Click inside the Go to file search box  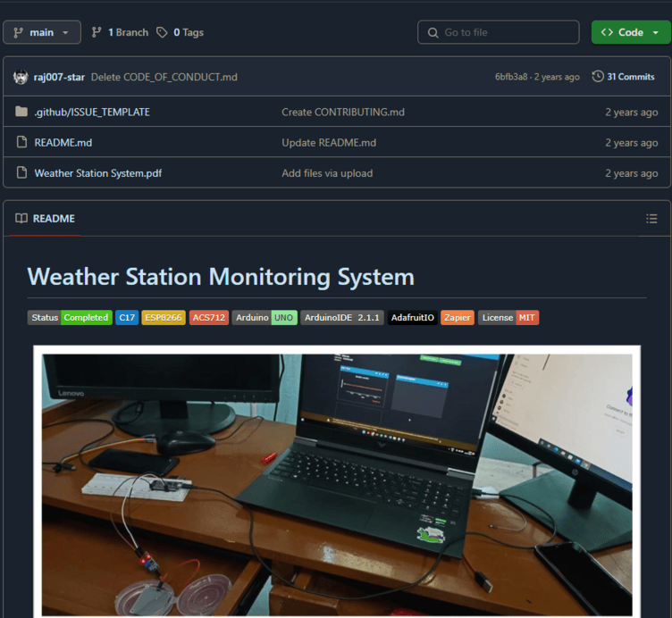(498, 32)
